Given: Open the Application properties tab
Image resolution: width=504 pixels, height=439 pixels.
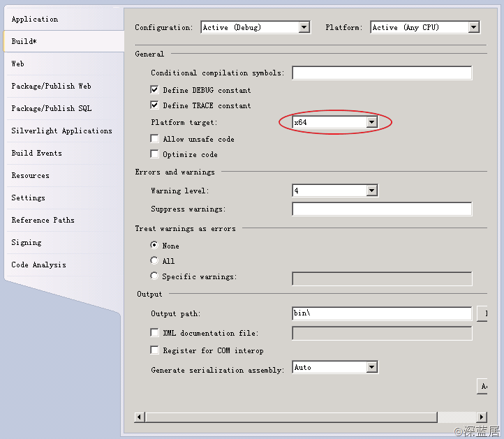Looking at the screenshot, I should tap(64, 20).
